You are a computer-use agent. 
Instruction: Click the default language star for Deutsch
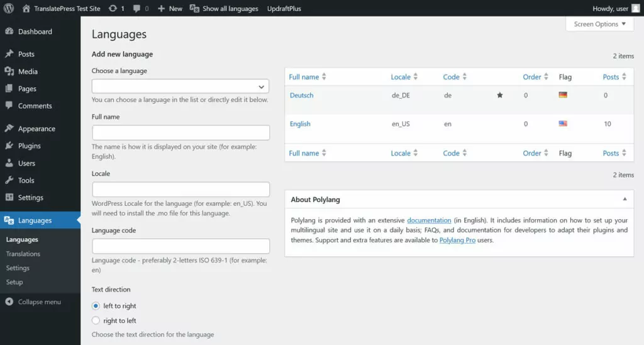(x=500, y=95)
